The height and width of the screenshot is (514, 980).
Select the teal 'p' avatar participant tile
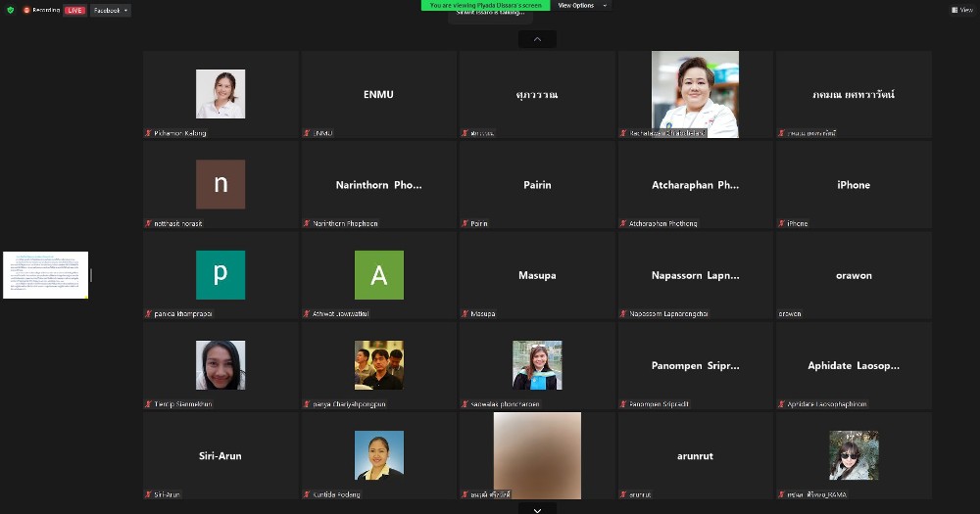pos(220,275)
